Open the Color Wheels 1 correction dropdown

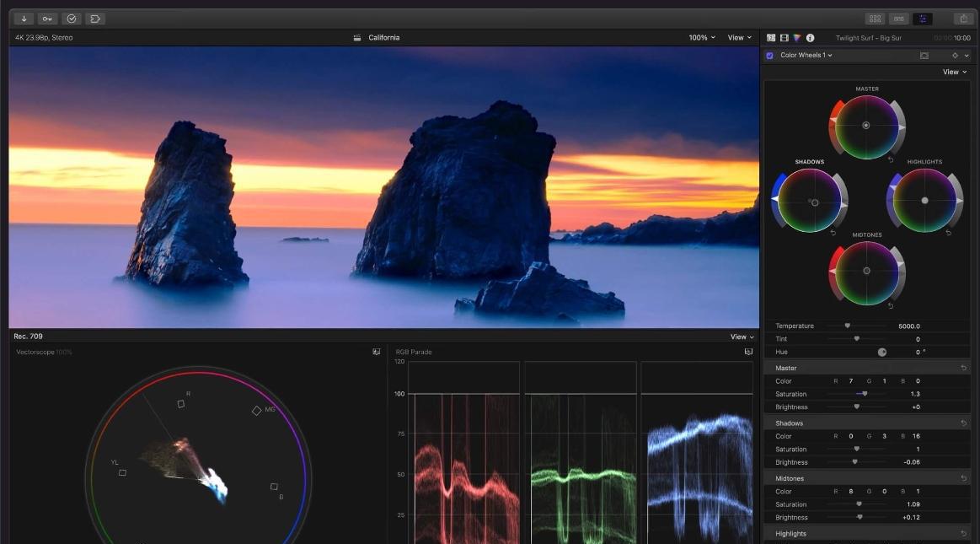(x=806, y=55)
